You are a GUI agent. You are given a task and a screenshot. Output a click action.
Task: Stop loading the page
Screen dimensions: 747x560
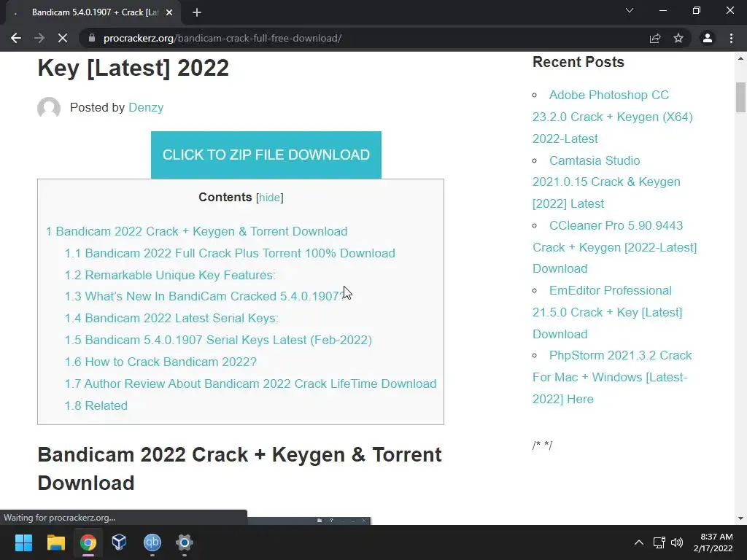pyautogui.click(x=63, y=38)
